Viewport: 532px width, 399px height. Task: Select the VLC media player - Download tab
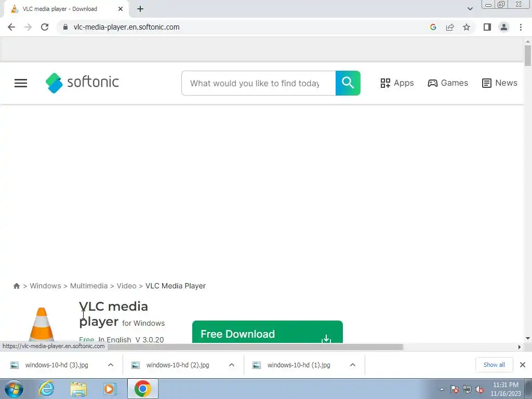click(x=66, y=9)
